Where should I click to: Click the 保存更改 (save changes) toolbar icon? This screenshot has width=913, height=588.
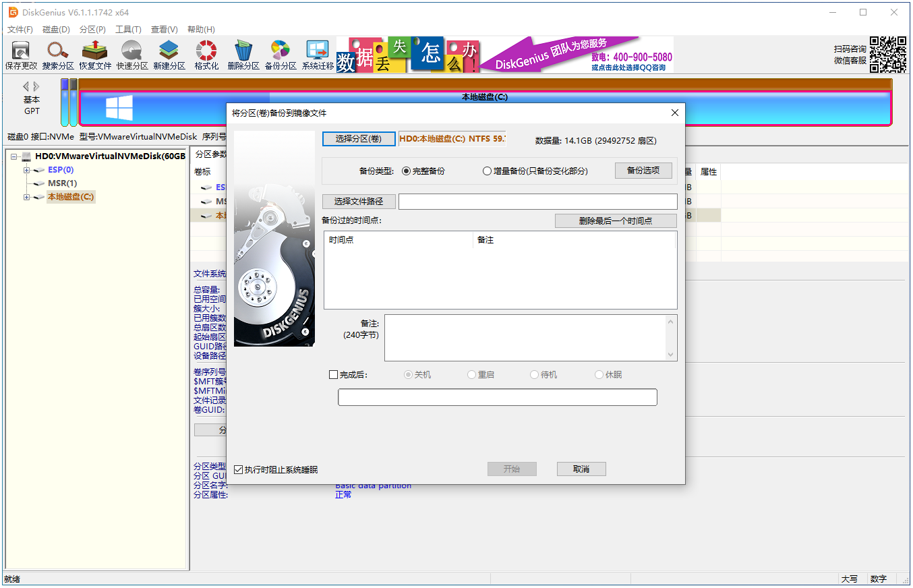20,54
